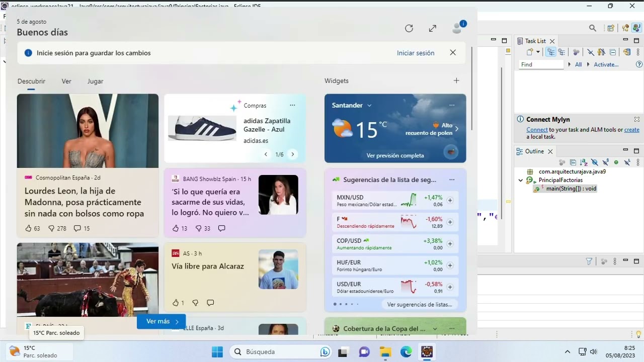644x362 pixels.
Task: Select the Outline tab
Action: (534, 151)
